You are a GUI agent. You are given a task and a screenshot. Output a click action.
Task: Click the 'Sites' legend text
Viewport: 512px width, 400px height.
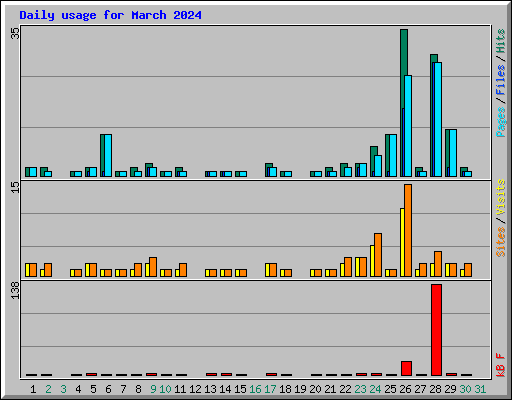coord(500,242)
